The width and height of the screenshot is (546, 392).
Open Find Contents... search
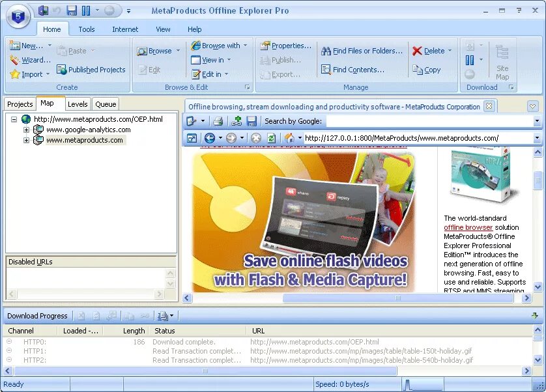pos(352,70)
